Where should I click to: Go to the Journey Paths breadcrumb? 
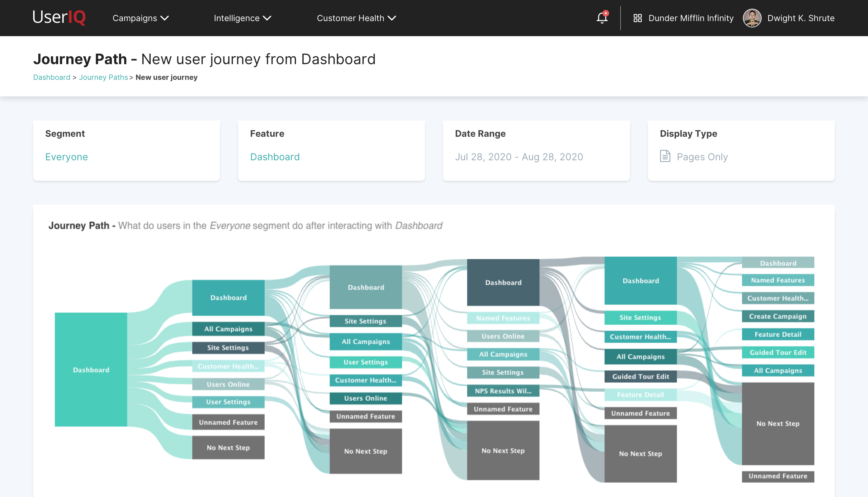point(103,77)
